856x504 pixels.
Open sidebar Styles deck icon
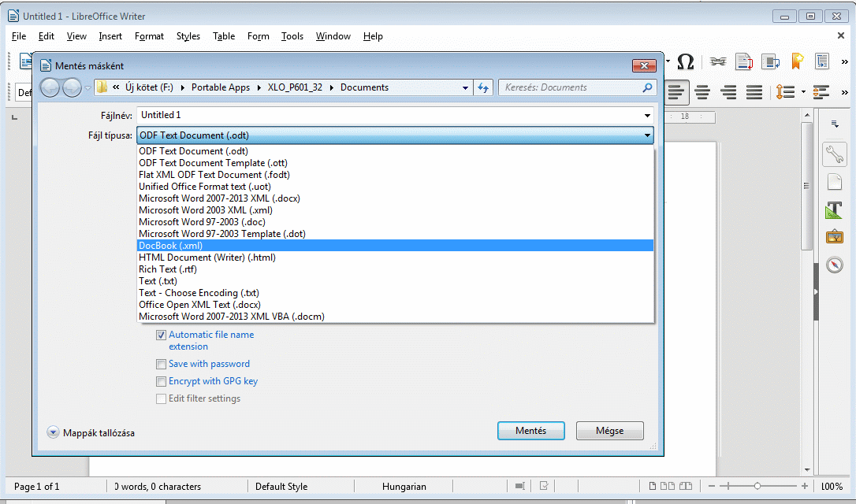(834, 210)
